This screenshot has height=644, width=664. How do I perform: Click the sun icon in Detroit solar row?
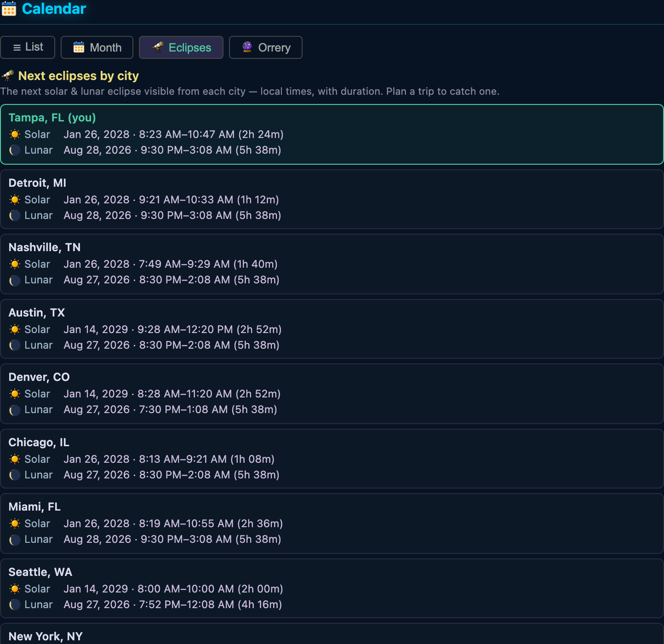point(15,200)
